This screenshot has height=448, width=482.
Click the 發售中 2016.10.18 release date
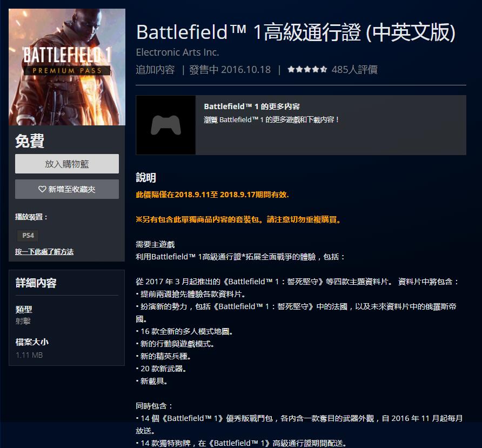[230, 70]
